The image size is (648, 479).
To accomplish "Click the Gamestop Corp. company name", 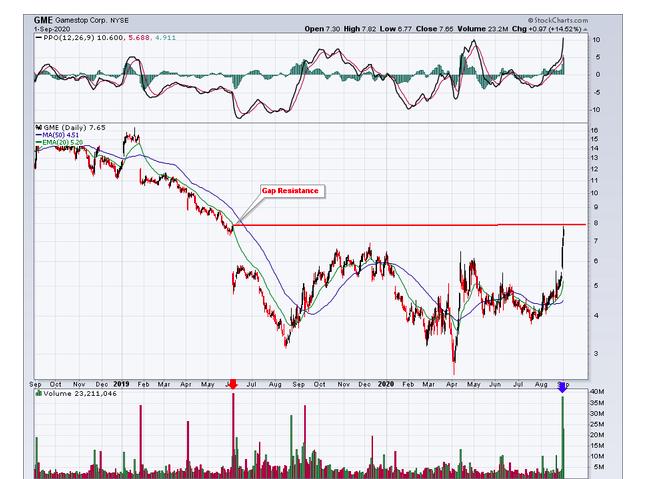I will click(81, 20).
